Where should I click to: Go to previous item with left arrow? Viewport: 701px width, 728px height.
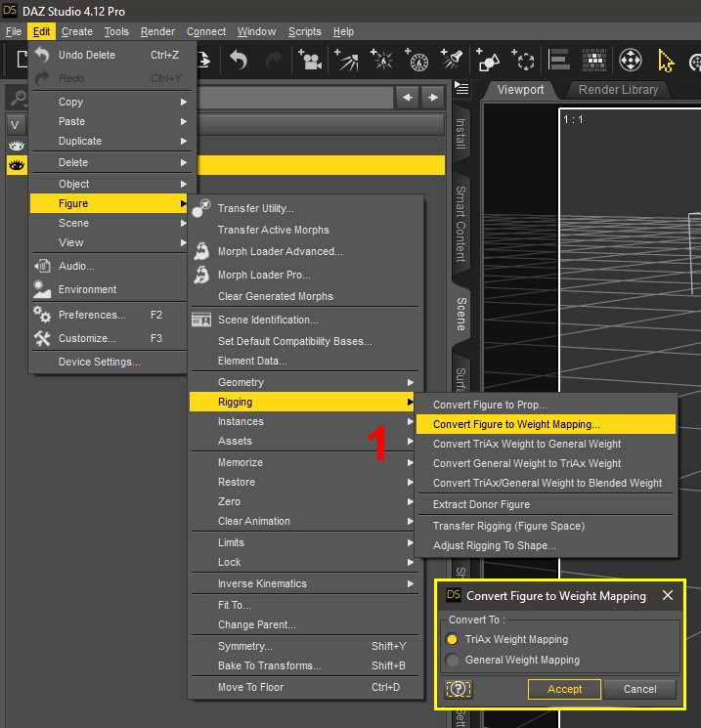click(x=408, y=97)
